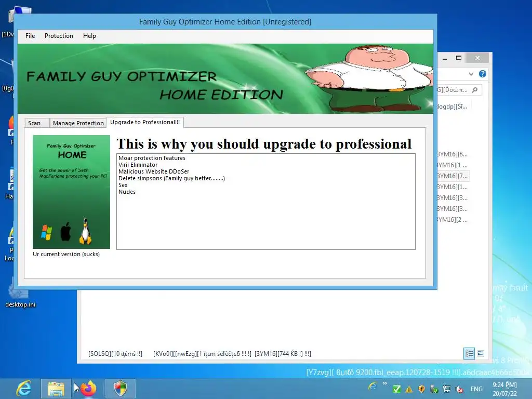Open the shield app on the taskbar

[121, 389]
